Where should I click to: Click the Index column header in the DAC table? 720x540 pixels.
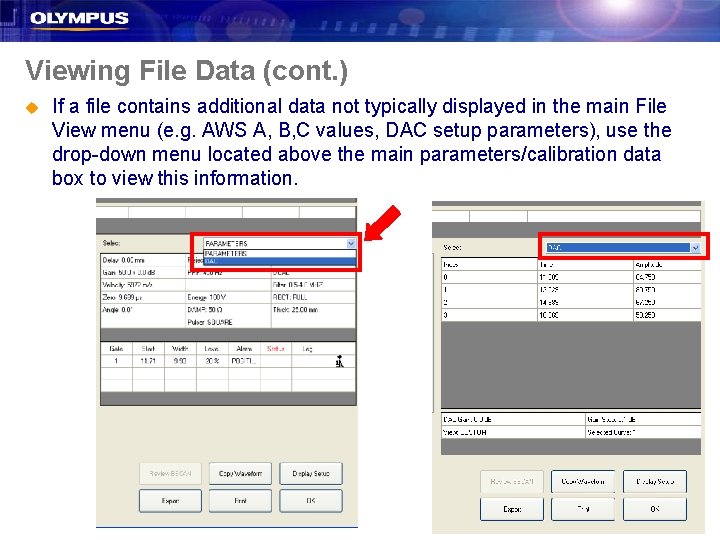tap(489, 264)
